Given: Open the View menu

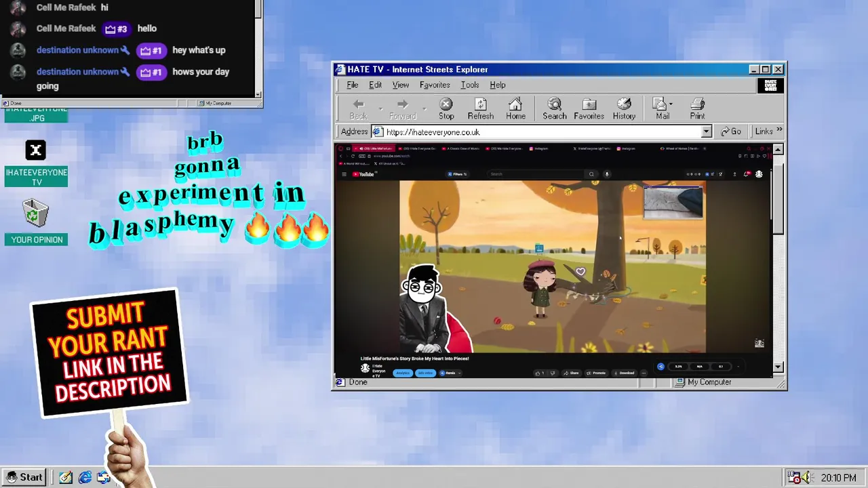Looking at the screenshot, I should (400, 85).
